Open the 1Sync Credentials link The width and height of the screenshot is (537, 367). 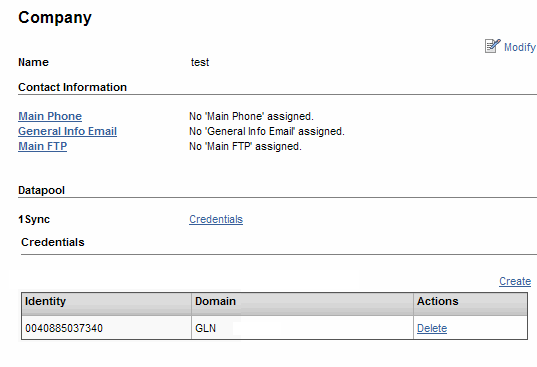(216, 219)
